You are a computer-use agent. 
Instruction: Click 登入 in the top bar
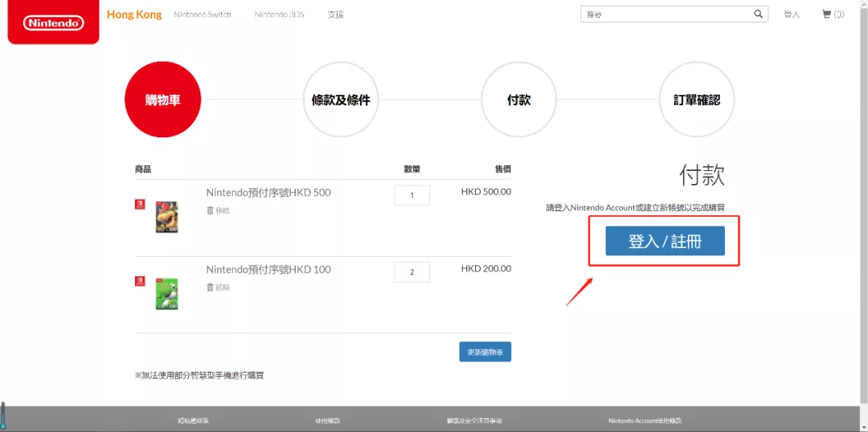pos(792,14)
